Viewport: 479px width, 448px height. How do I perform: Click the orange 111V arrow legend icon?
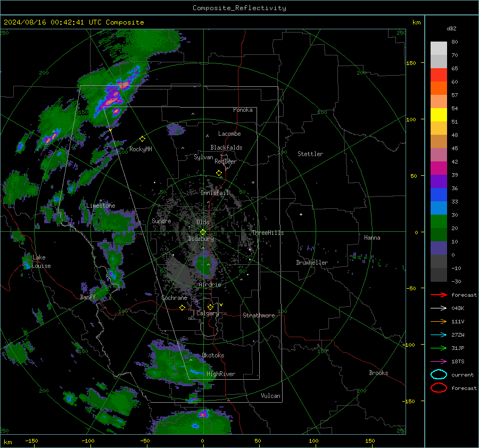439,321
